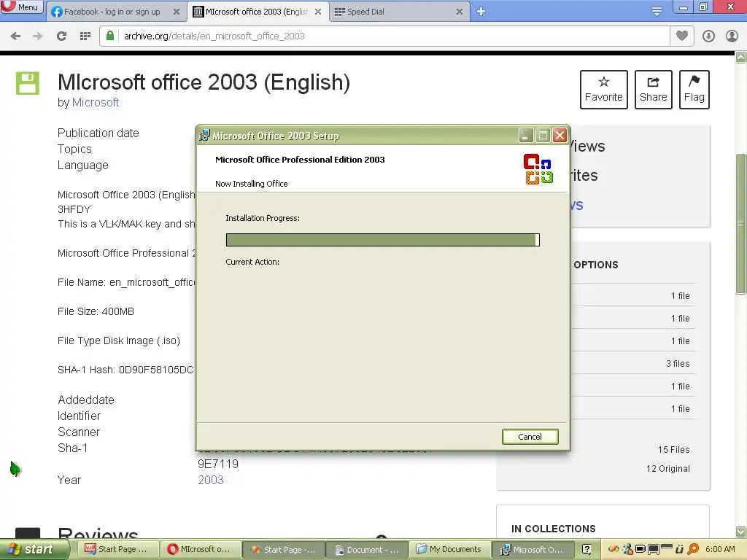Click the vertical scrollbar thumb
Screen dimensions: 747x560
click(741, 224)
